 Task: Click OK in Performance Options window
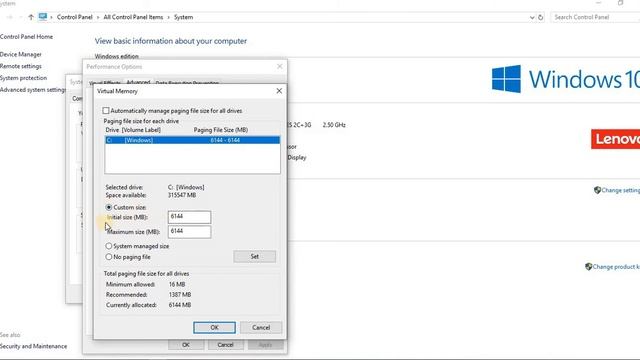(186, 345)
